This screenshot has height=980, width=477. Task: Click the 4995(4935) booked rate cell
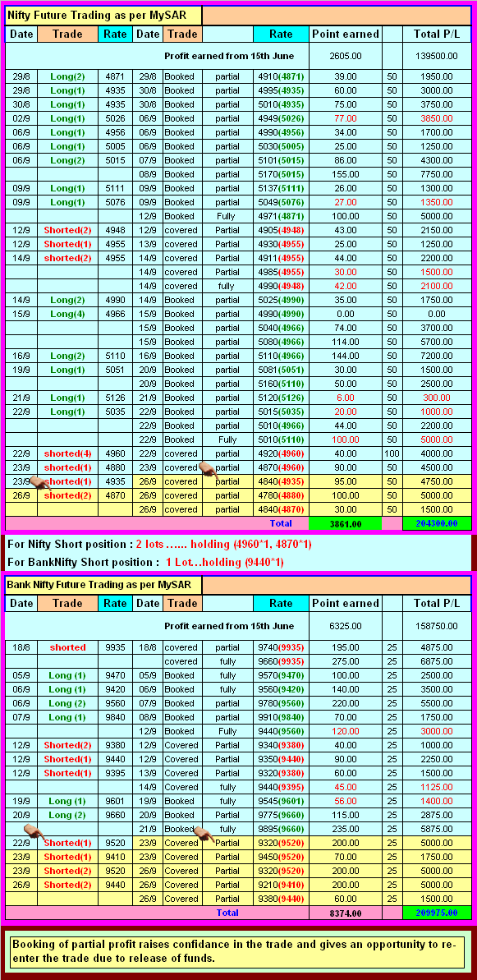pyautogui.click(x=281, y=90)
